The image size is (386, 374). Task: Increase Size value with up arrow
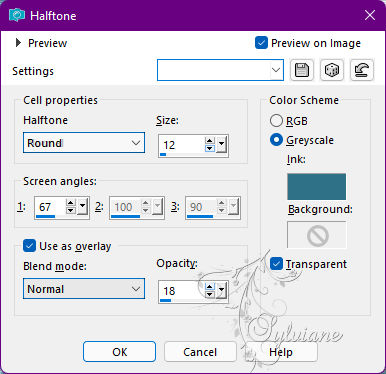pyautogui.click(x=210, y=141)
